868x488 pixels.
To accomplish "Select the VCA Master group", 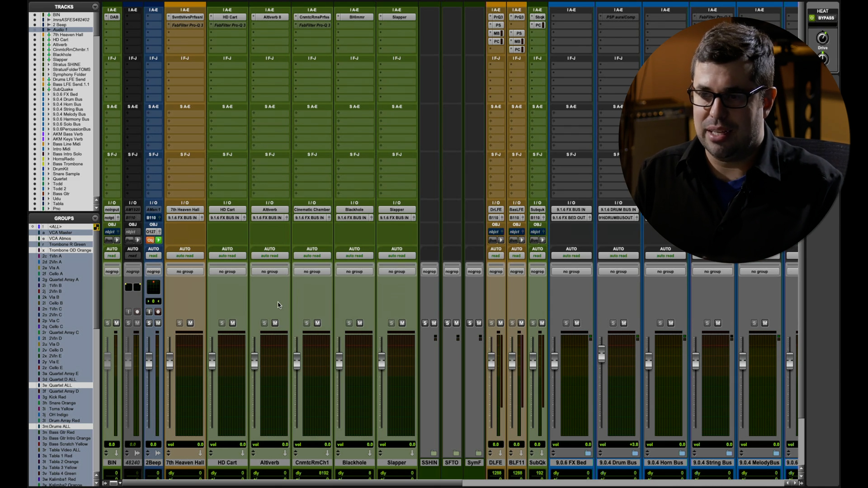I will pyautogui.click(x=61, y=233).
